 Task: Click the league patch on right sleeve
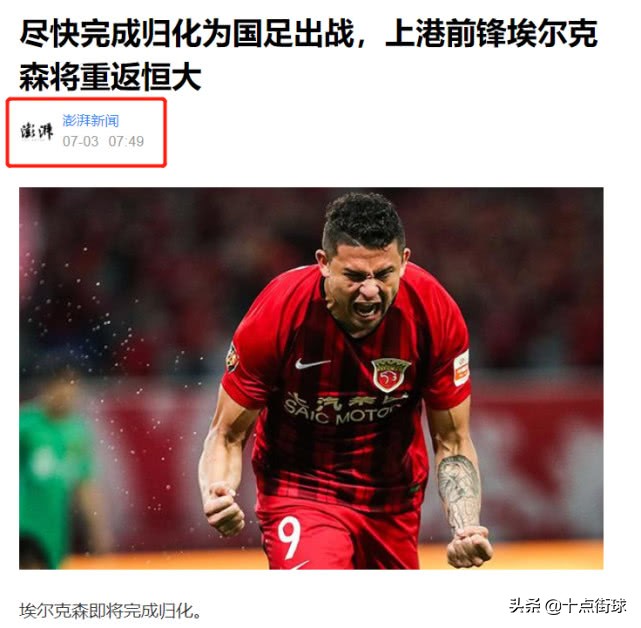pos(462,368)
